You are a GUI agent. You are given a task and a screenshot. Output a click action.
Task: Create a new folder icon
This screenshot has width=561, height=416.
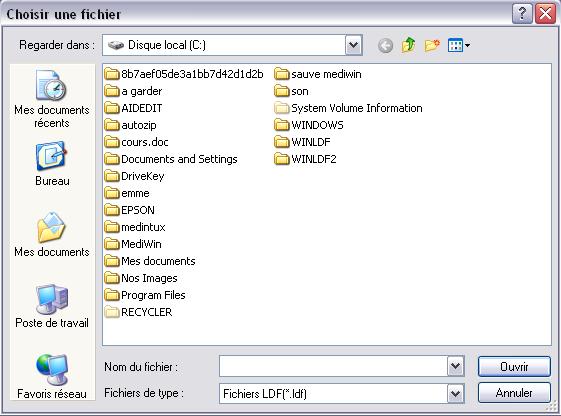432,45
